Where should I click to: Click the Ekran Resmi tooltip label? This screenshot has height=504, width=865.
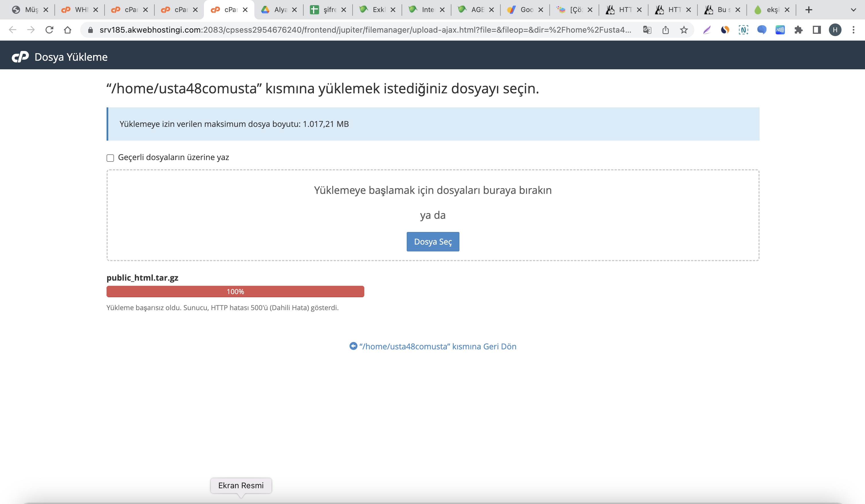pyautogui.click(x=241, y=485)
